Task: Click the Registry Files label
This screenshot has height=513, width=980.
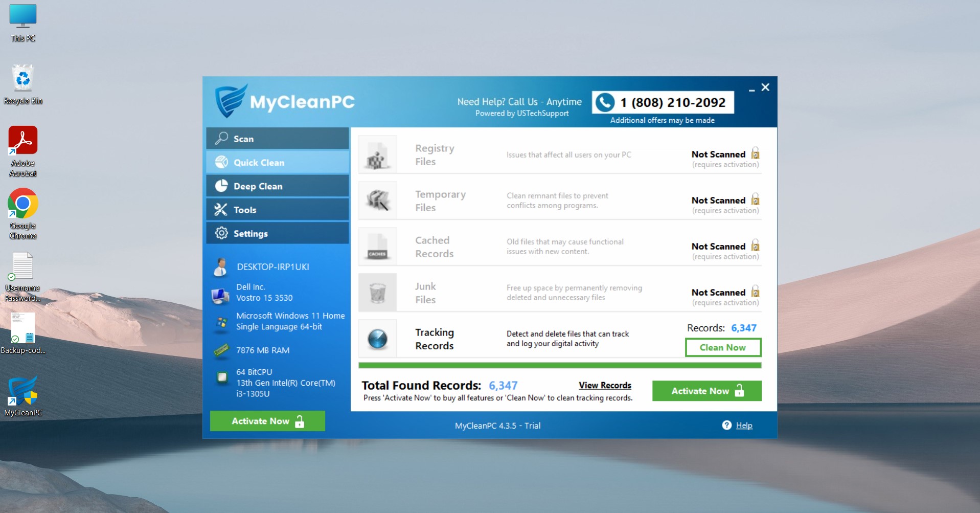Action: [x=435, y=154]
